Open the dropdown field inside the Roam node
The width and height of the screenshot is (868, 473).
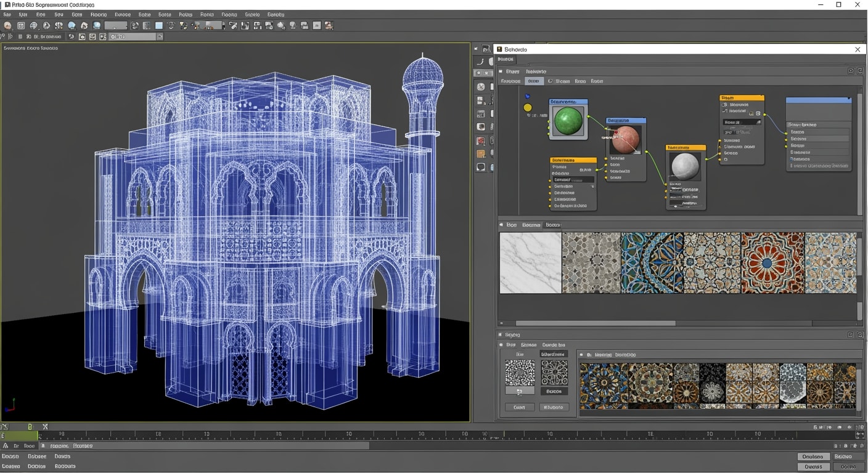(743, 122)
